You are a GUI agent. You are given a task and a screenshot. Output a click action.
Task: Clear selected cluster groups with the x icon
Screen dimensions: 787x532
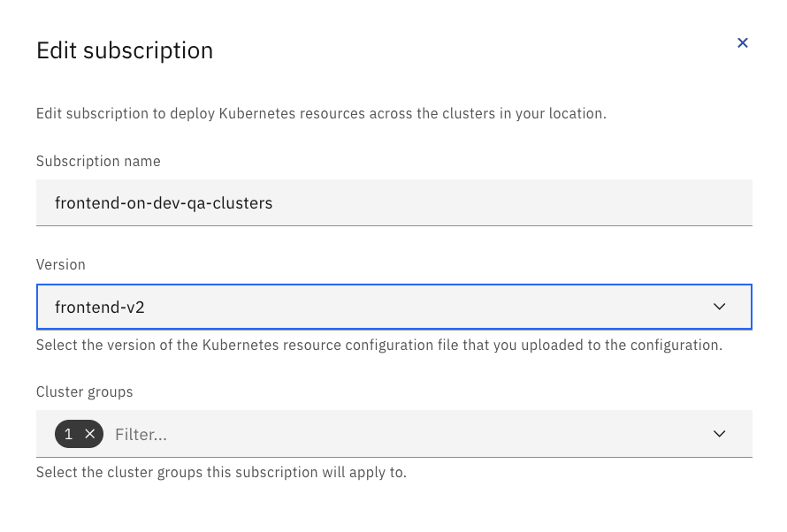[x=89, y=434]
